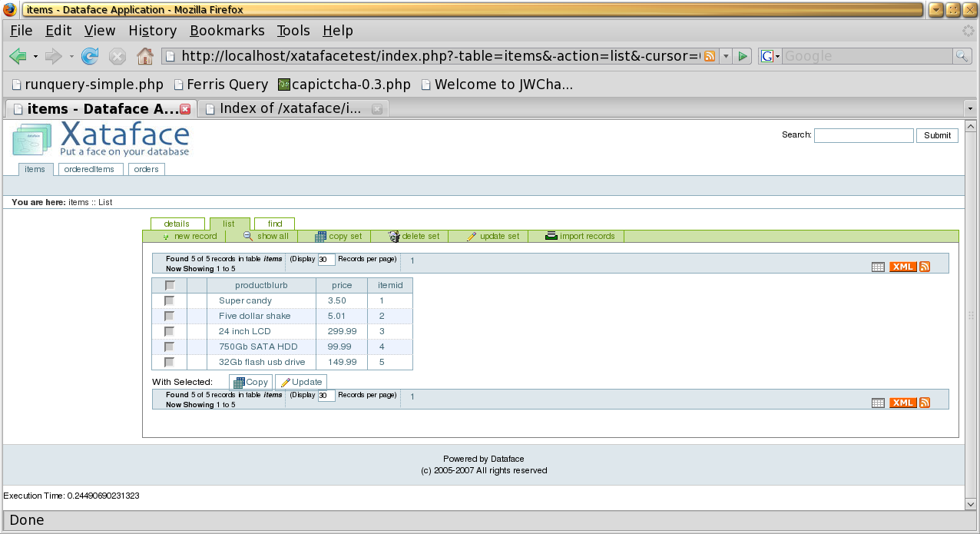The image size is (980, 534).
Task: Open the runquery-simple.php bookmark
Action: [x=88, y=85]
